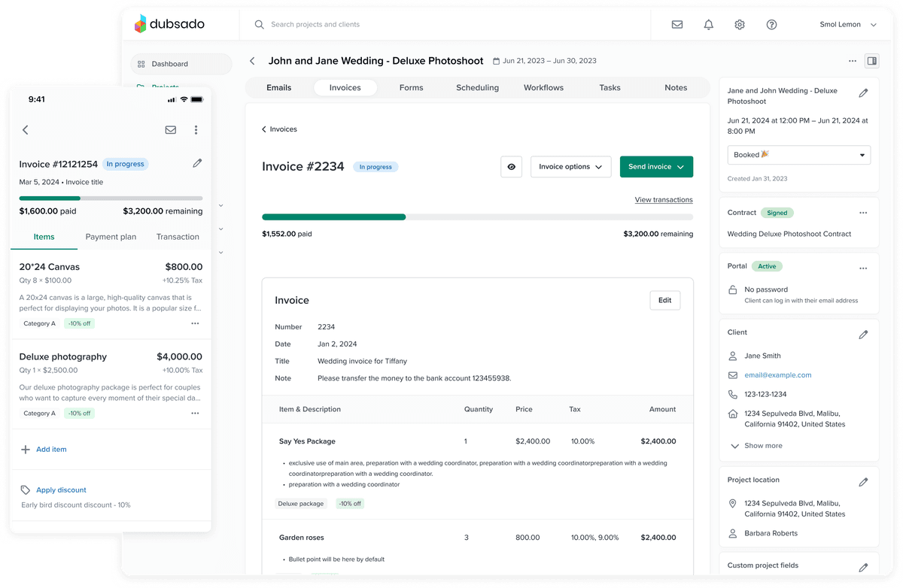Screen dimensions: 903x588
Task: Tap mobile envelope icon
Action: [171, 130]
